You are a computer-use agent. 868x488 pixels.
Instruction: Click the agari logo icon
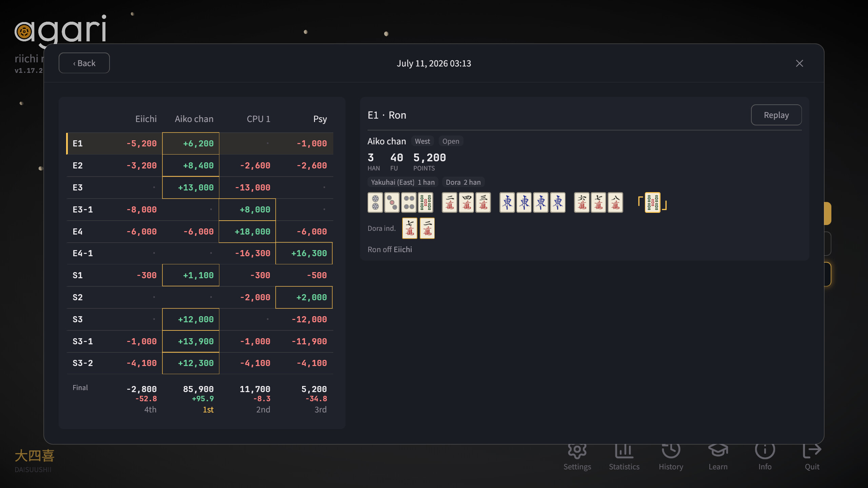[24, 32]
